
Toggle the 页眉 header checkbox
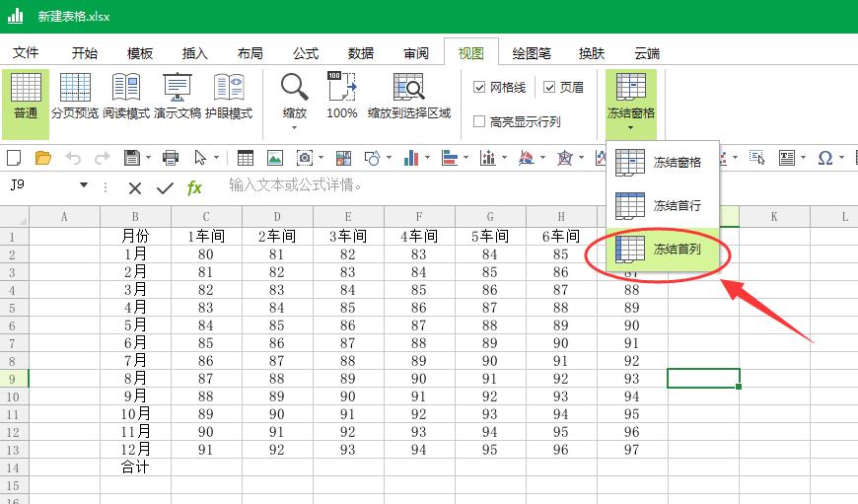(x=549, y=87)
